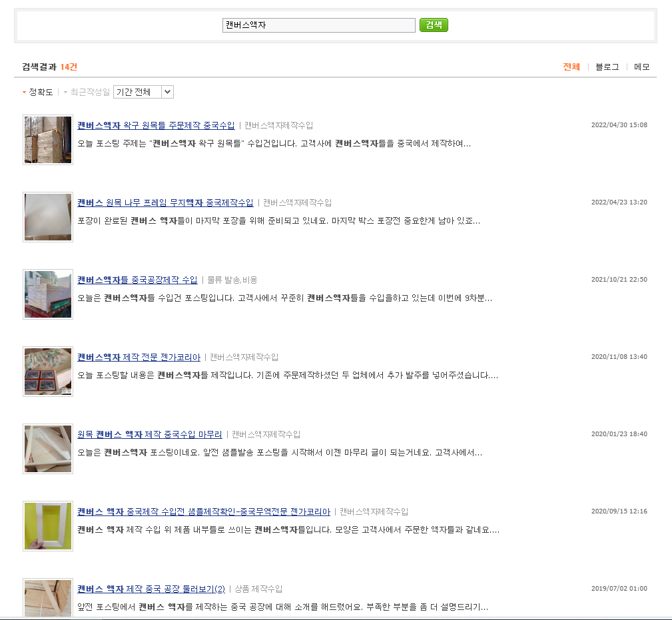The image size is (672, 620).
Task: Click the date 2019/07/02 01:00
Action: [619, 588]
